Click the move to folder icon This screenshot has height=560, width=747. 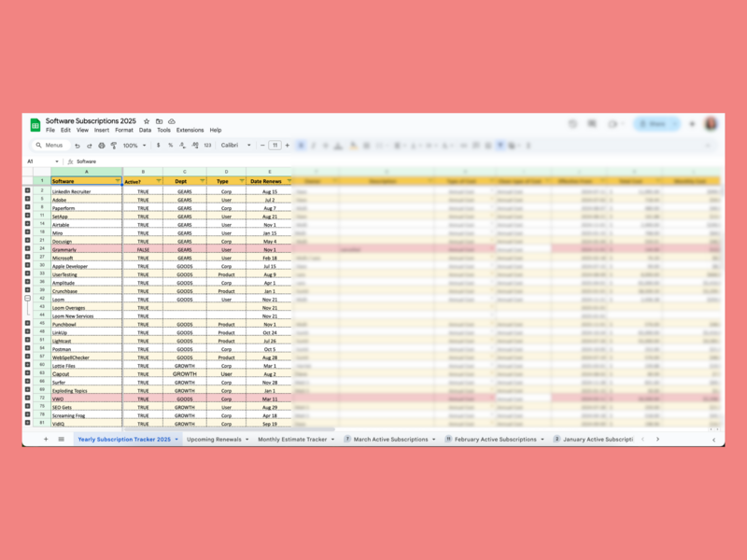(x=159, y=121)
